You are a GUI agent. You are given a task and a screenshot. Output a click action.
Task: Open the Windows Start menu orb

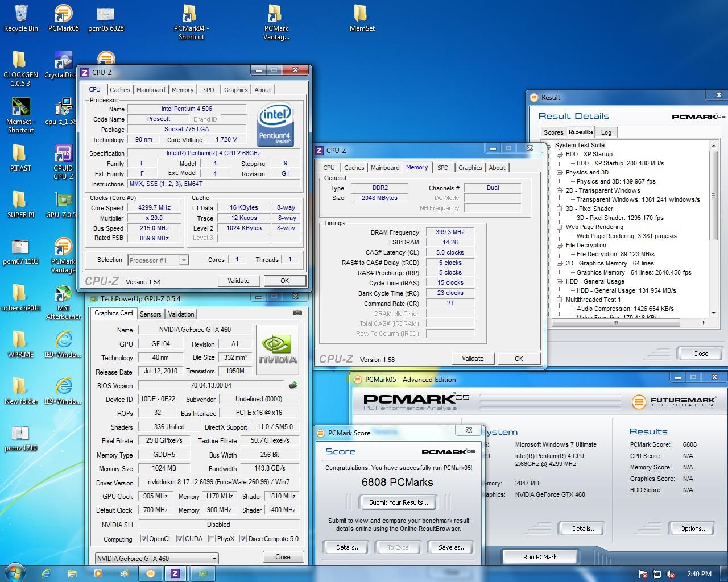(15, 572)
